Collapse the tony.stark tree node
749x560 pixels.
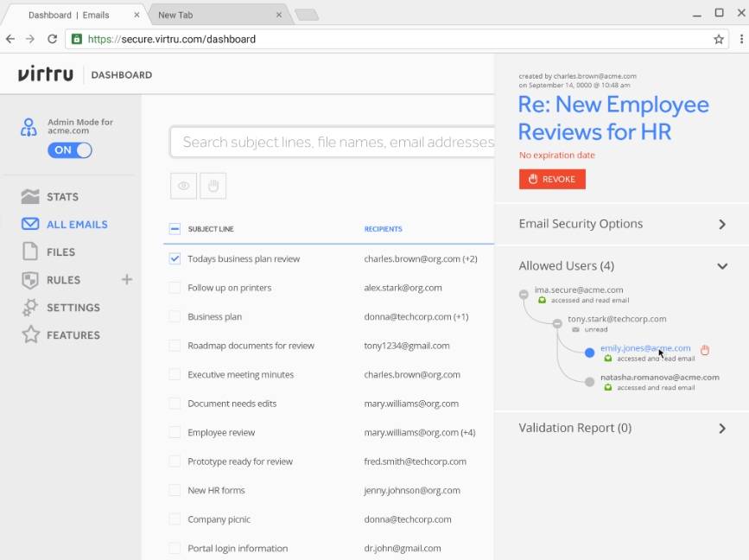pos(557,323)
